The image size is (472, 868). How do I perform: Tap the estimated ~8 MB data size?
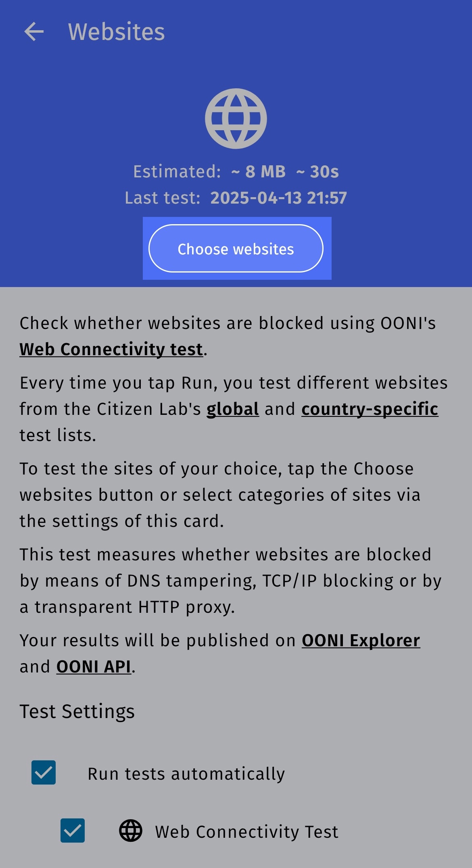tap(259, 172)
